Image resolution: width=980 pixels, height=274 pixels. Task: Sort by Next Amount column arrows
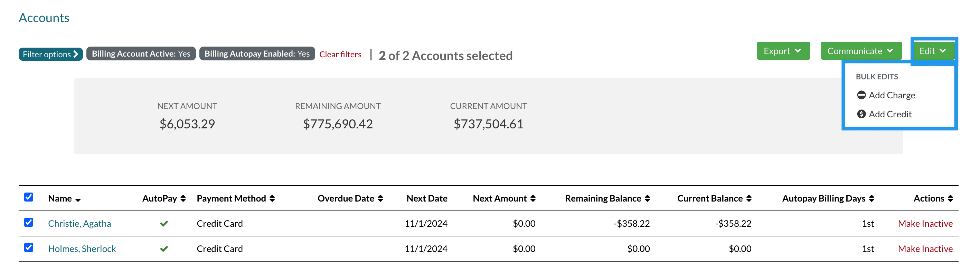click(x=533, y=198)
